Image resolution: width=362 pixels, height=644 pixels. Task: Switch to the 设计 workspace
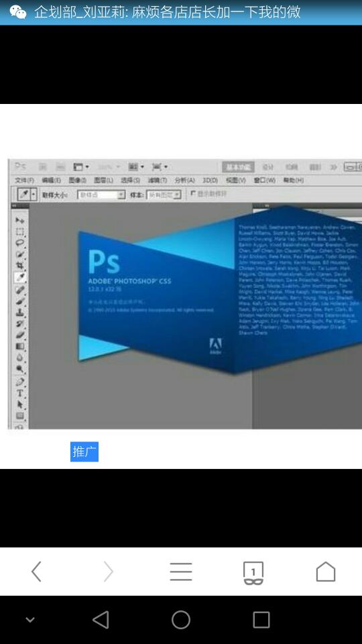tap(268, 167)
